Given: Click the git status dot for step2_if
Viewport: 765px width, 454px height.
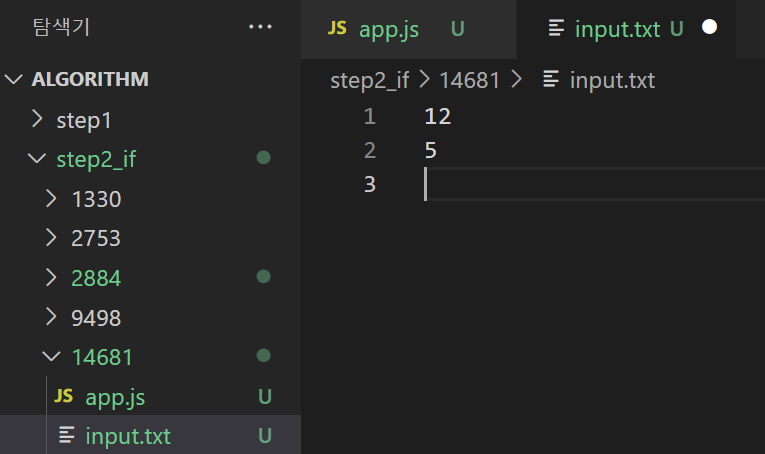Looking at the screenshot, I should coord(263,158).
